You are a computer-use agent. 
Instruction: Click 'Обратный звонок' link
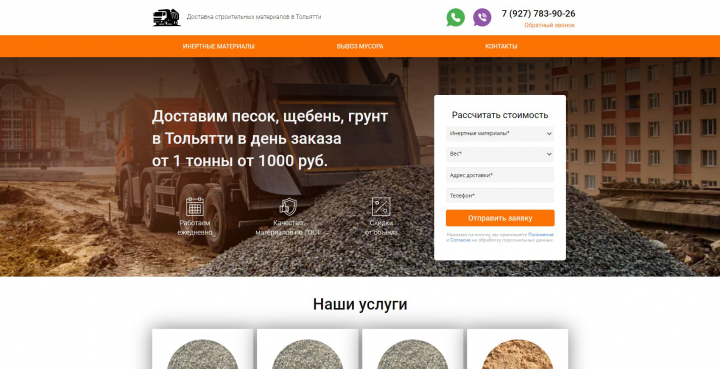pyautogui.click(x=550, y=25)
